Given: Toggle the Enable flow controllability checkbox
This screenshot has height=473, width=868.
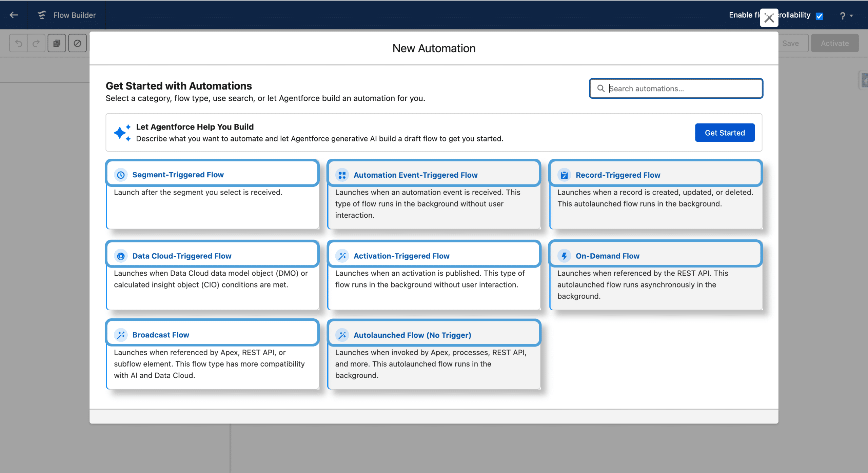Looking at the screenshot, I should (820, 16).
